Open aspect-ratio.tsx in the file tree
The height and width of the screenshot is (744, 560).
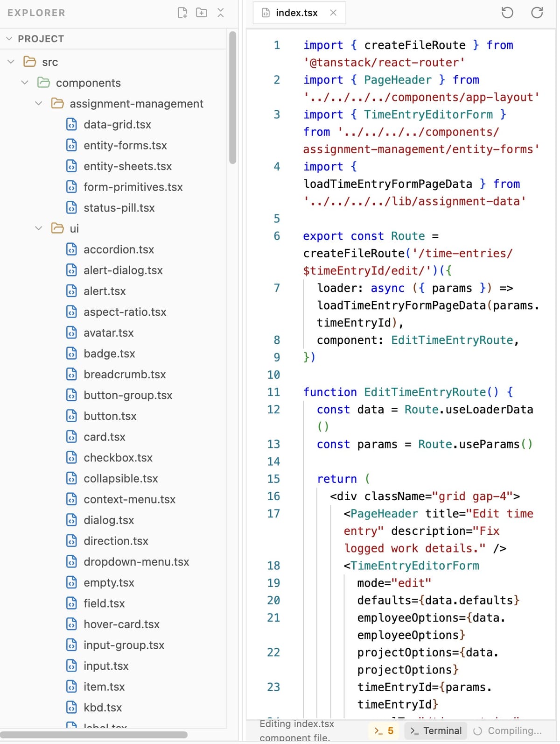(x=125, y=312)
